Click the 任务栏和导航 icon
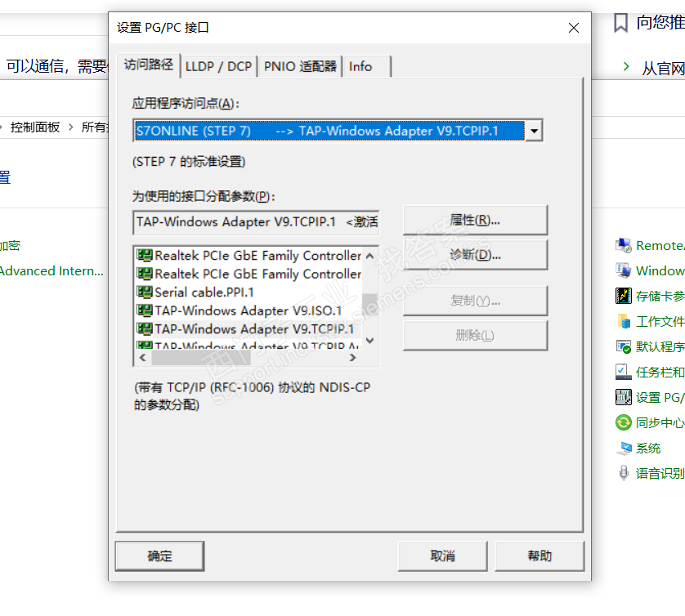 [x=624, y=372]
